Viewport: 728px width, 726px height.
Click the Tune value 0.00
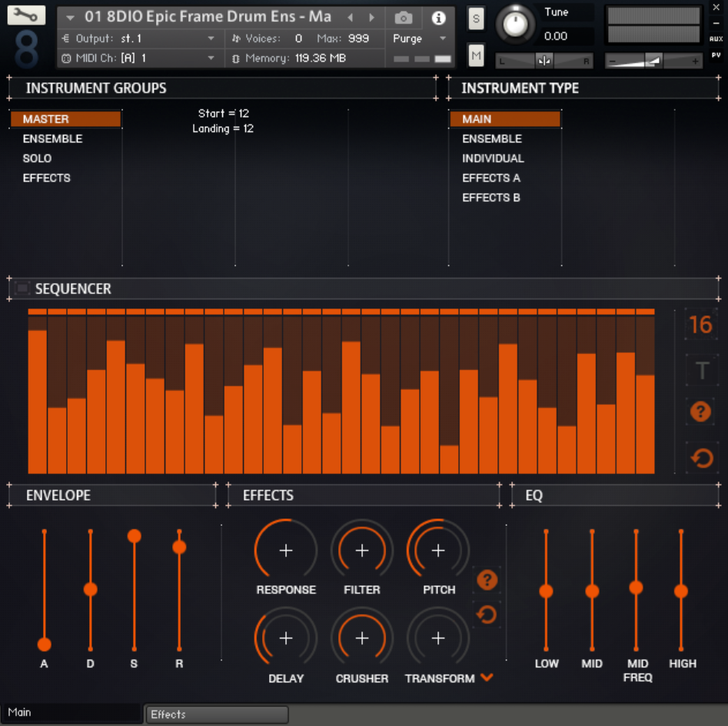(x=556, y=36)
